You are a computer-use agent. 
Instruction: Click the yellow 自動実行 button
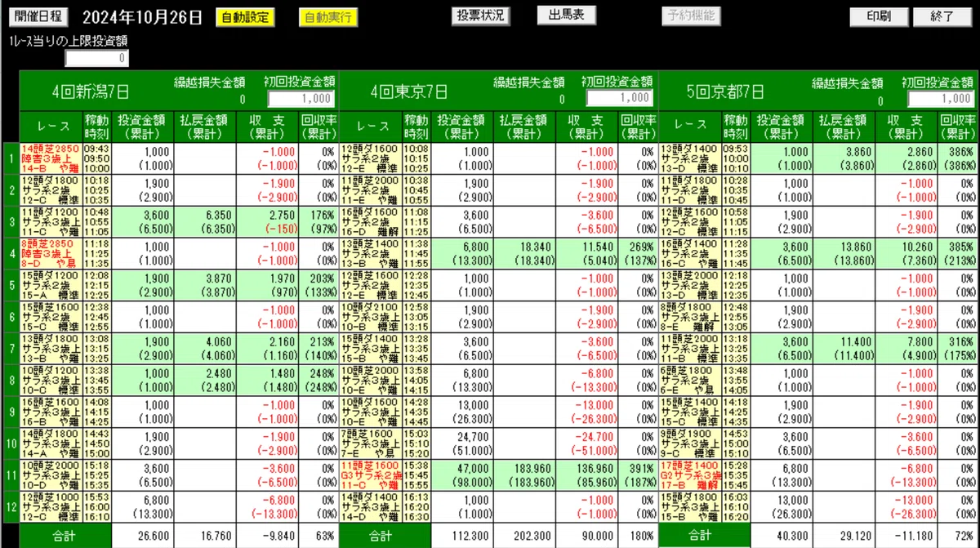click(327, 17)
